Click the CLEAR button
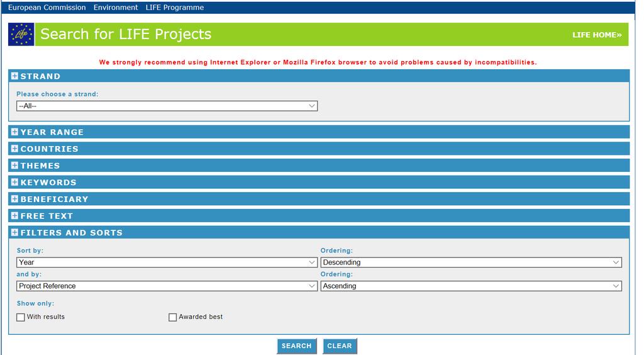 340,346
